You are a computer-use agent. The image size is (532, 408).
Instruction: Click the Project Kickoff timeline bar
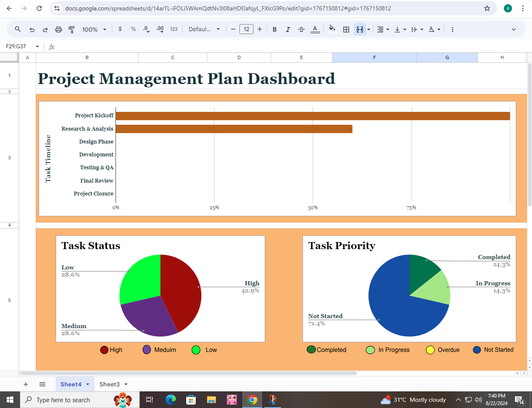tap(313, 116)
